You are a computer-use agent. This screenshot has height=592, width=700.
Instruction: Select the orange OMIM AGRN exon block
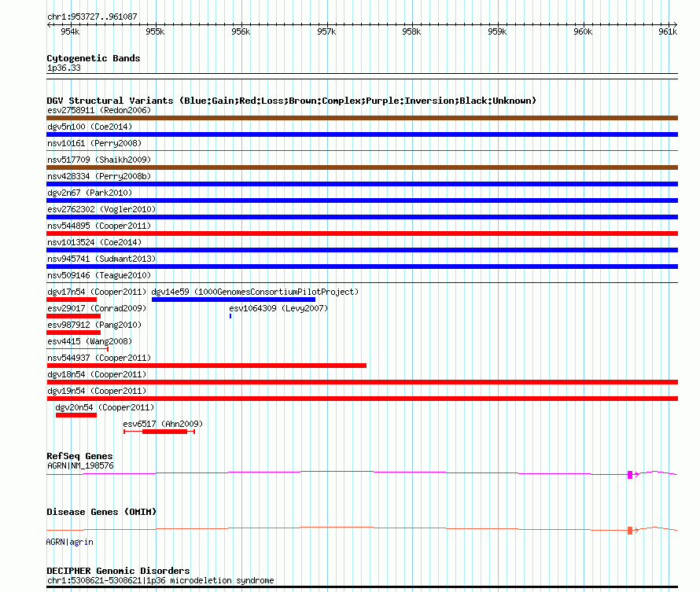(x=630, y=531)
